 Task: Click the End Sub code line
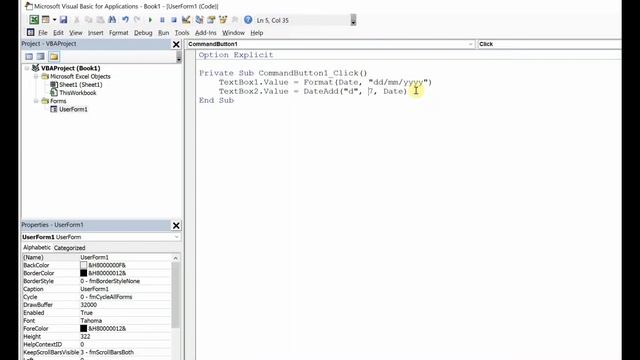tap(216, 100)
